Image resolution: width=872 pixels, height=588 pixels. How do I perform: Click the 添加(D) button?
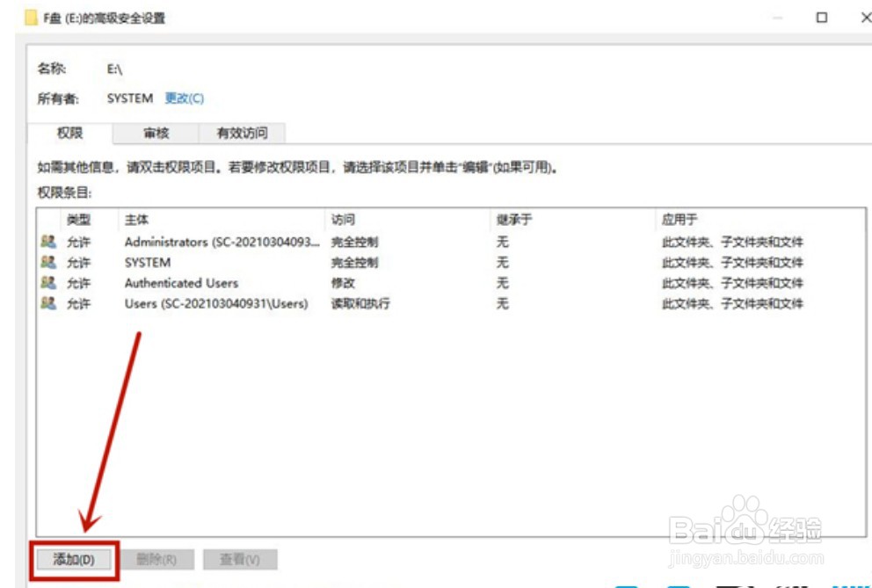point(75,559)
